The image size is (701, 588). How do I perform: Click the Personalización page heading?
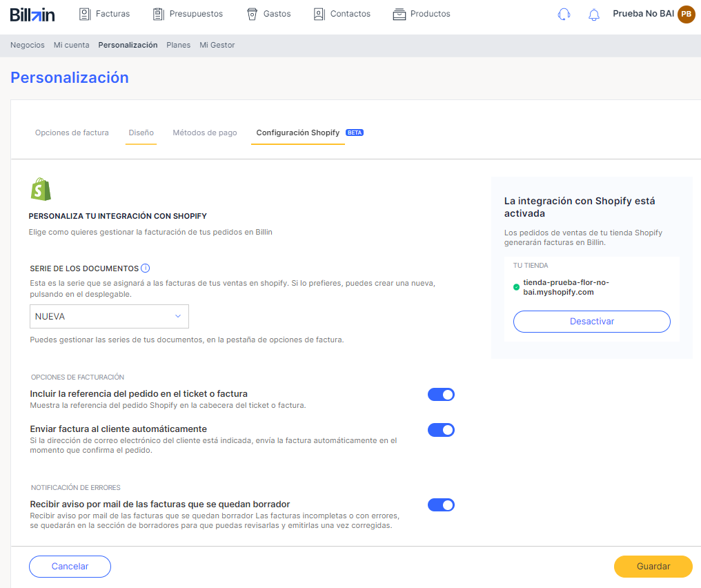[70, 78]
